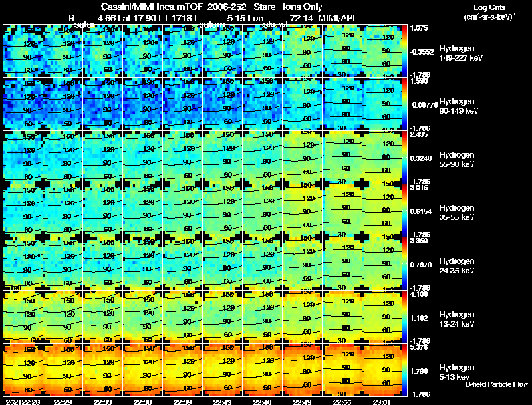Image resolution: width=532 pixels, height=405 pixels.
Task: Click the '22:46' time label
Action: pos(262,402)
